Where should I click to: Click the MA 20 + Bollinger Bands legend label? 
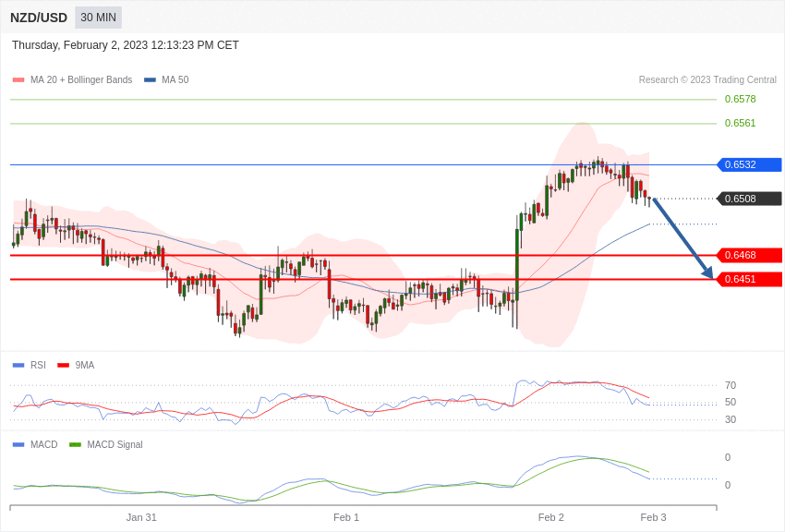click(x=81, y=79)
